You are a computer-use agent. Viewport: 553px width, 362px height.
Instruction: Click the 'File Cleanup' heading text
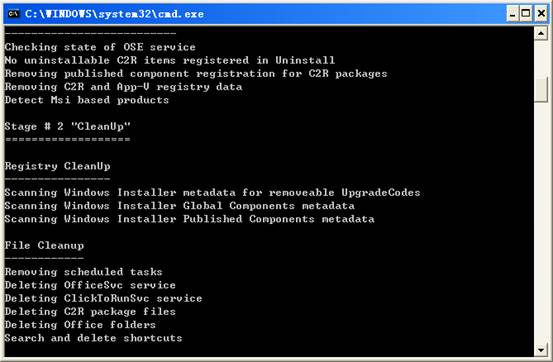44,245
